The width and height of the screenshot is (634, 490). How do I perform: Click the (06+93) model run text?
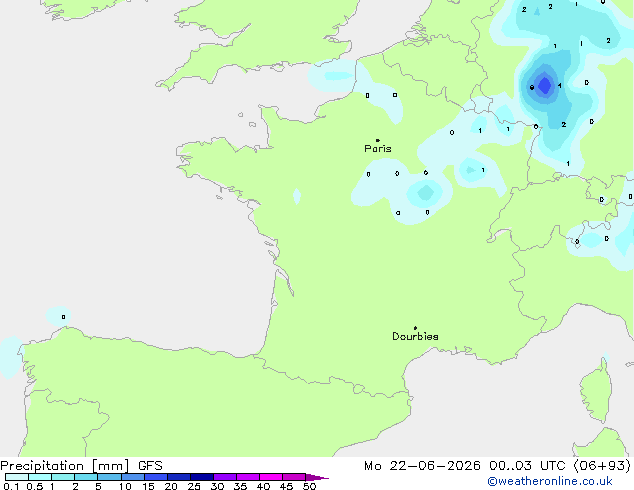(x=602, y=466)
